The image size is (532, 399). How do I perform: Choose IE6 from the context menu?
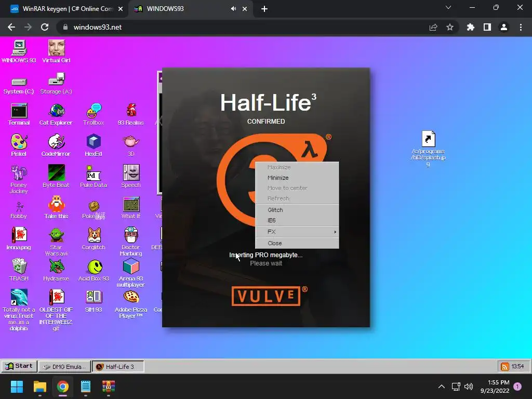pyautogui.click(x=297, y=220)
